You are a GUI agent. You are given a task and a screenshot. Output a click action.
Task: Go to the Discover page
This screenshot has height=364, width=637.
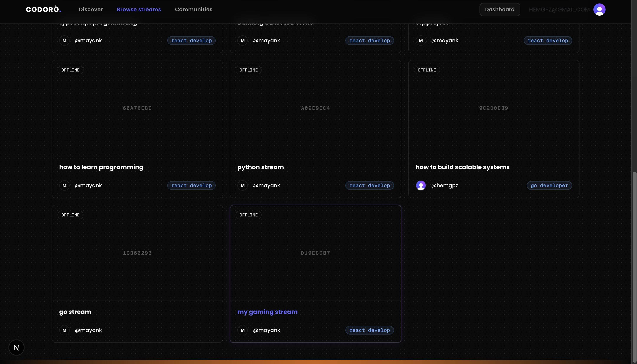click(91, 10)
